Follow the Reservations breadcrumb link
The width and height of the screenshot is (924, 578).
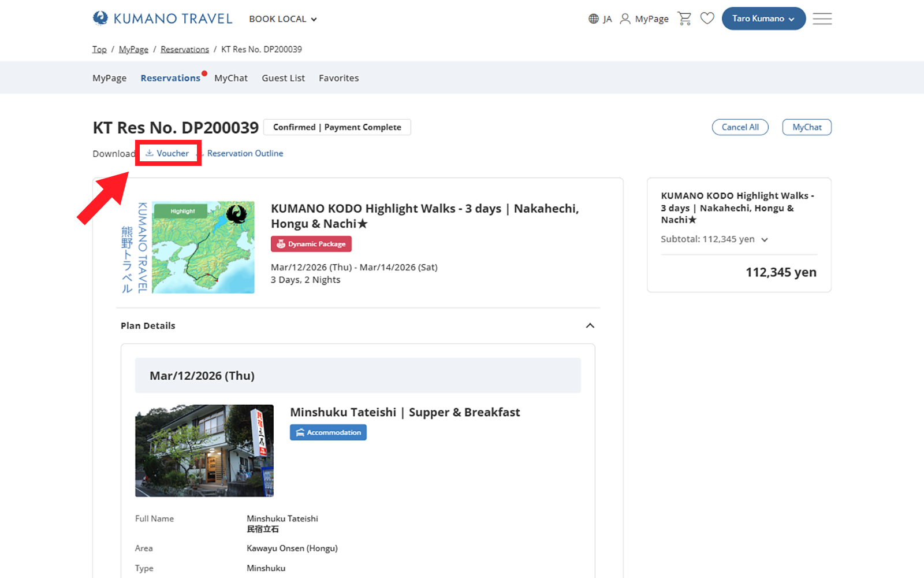click(185, 49)
